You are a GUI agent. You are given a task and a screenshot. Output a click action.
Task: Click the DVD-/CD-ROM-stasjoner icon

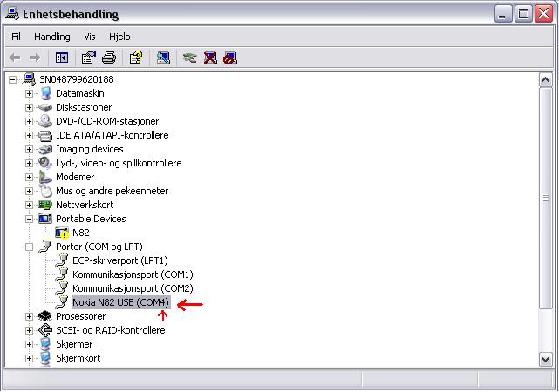(x=45, y=121)
